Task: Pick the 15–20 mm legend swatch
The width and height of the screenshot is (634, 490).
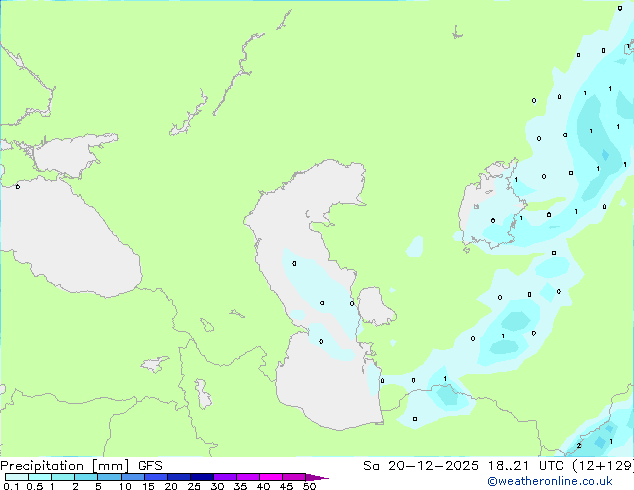Action: pos(156,477)
